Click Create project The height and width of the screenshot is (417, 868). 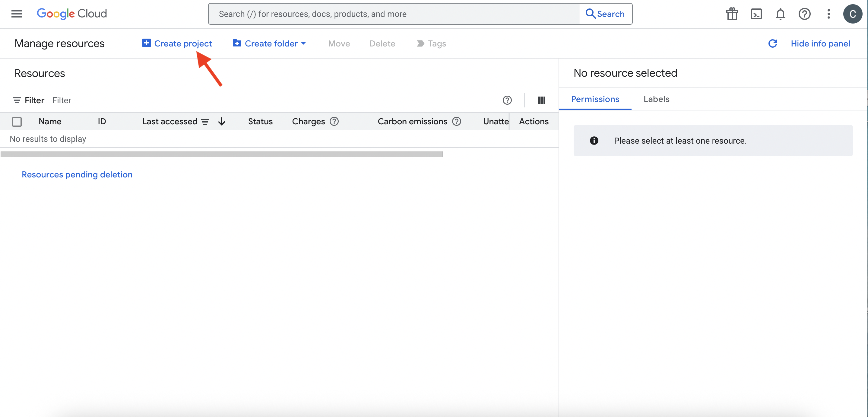coord(177,43)
